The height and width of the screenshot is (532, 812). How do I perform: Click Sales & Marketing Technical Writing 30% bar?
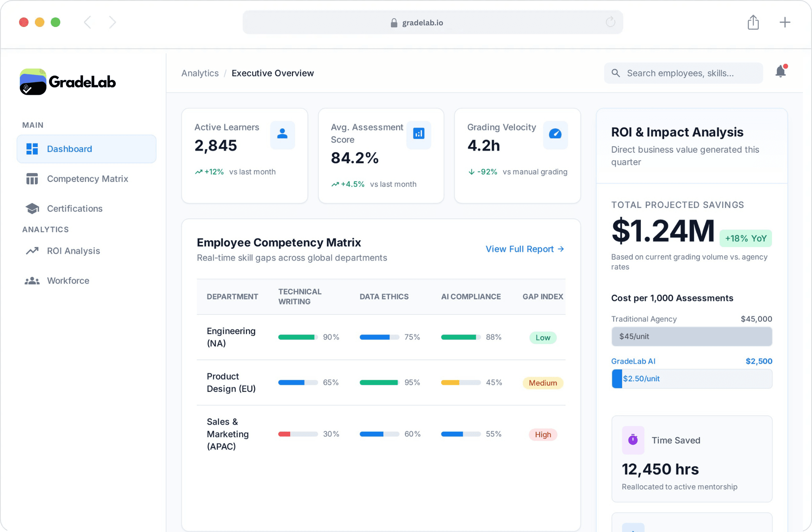pos(298,434)
